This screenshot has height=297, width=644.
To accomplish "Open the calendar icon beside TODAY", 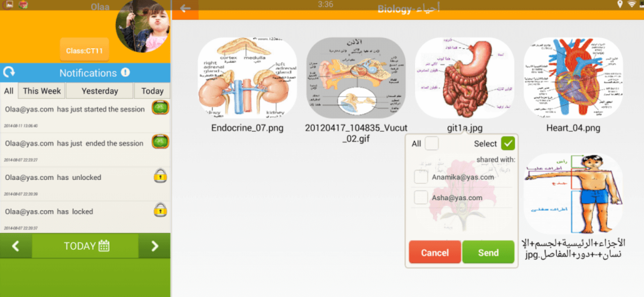I will [104, 246].
